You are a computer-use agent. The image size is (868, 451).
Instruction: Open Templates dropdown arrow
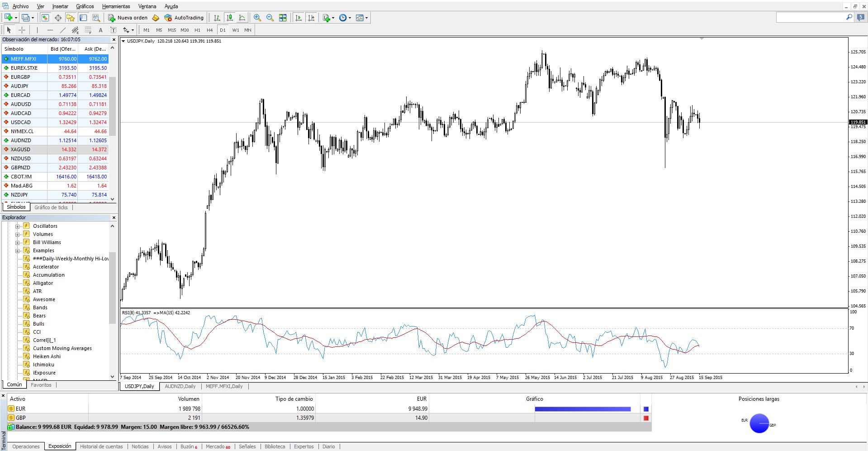[x=366, y=18]
